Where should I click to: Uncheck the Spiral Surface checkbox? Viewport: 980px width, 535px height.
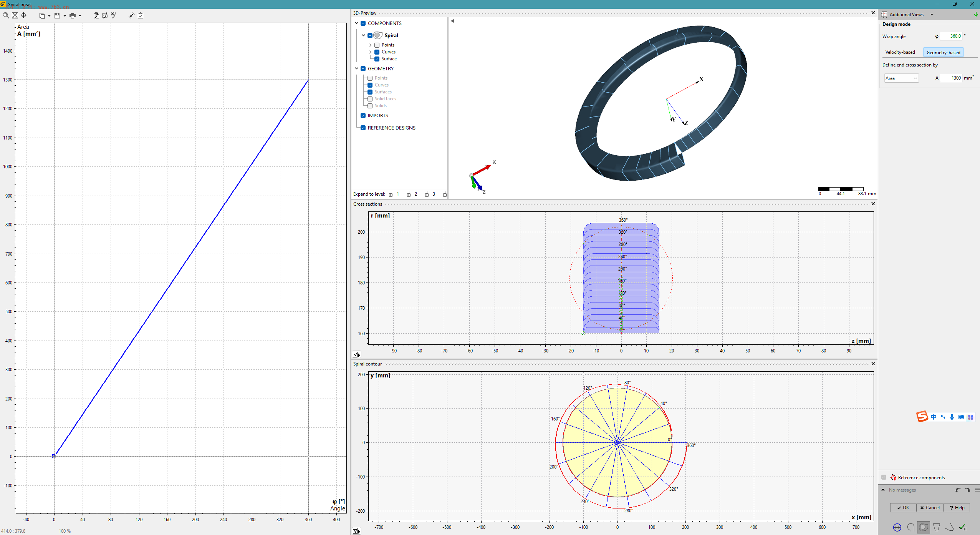pos(377,59)
